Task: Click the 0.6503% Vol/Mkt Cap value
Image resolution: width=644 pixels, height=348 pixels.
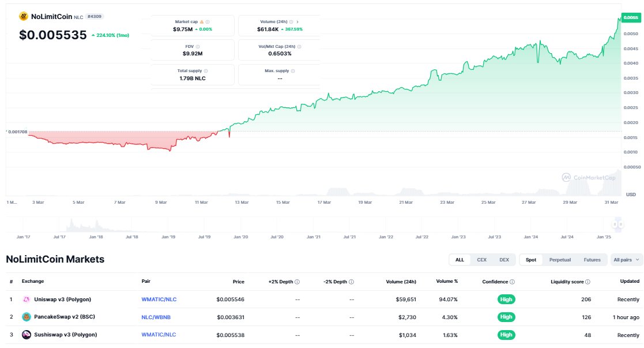Action: [x=280, y=54]
